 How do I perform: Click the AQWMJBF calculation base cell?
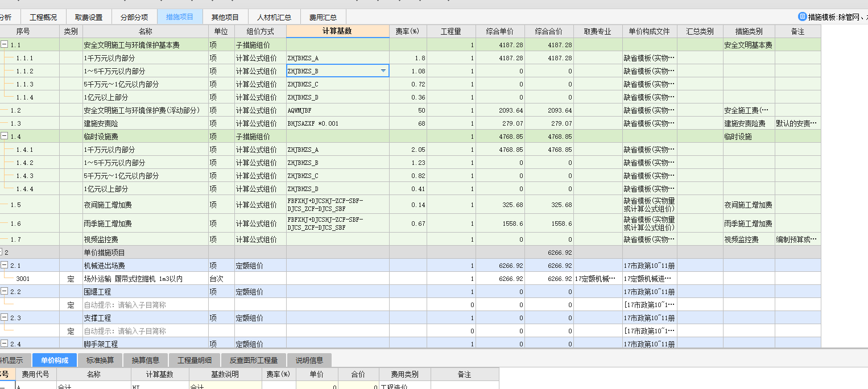pos(338,110)
